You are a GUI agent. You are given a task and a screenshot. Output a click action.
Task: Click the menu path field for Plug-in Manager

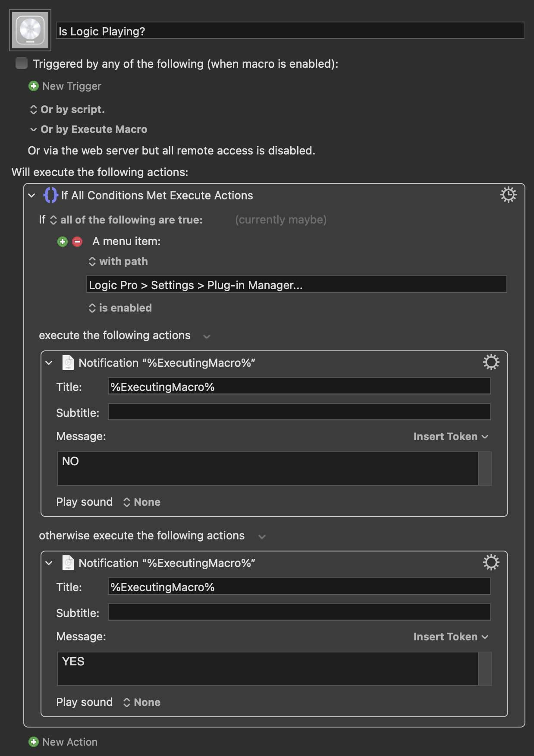click(296, 285)
